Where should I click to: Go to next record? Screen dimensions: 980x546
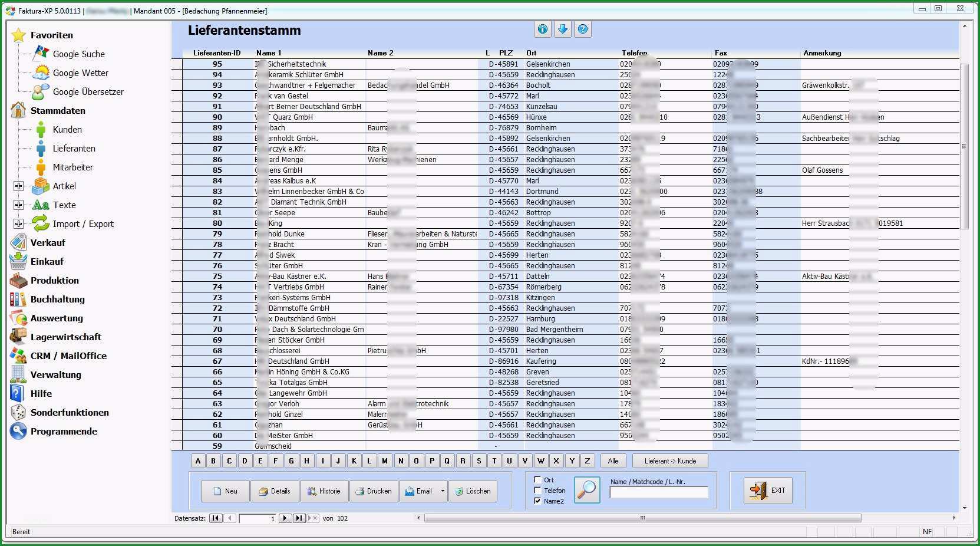pos(285,518)
